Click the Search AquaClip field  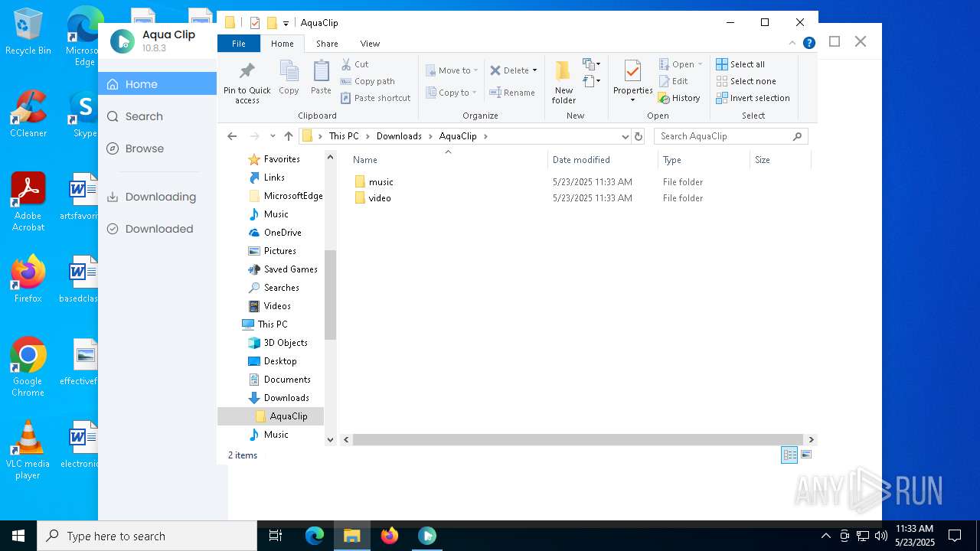[x=730, y=136]
